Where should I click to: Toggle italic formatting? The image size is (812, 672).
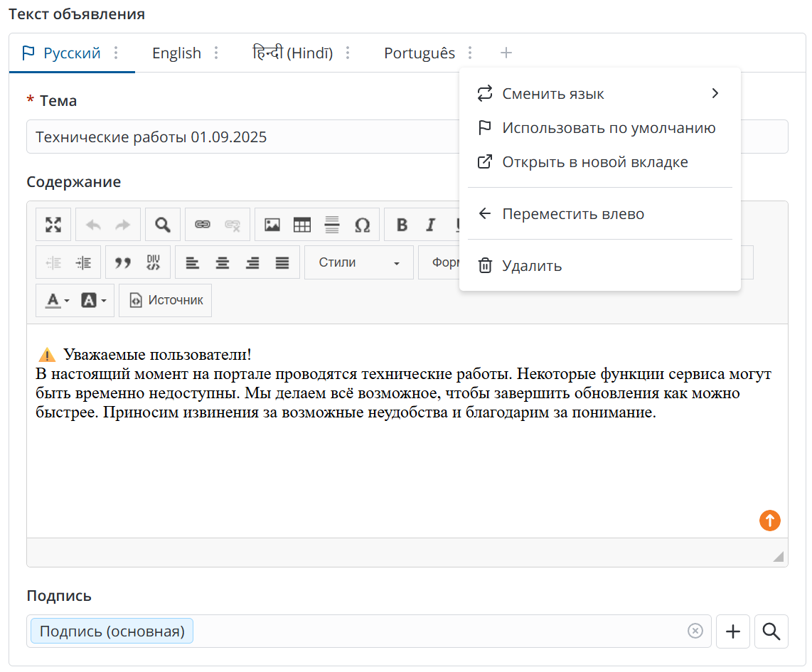point(430,225)
